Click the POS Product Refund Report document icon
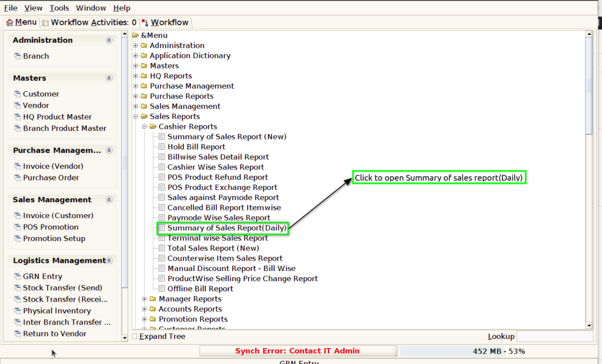 coord(162,177)
